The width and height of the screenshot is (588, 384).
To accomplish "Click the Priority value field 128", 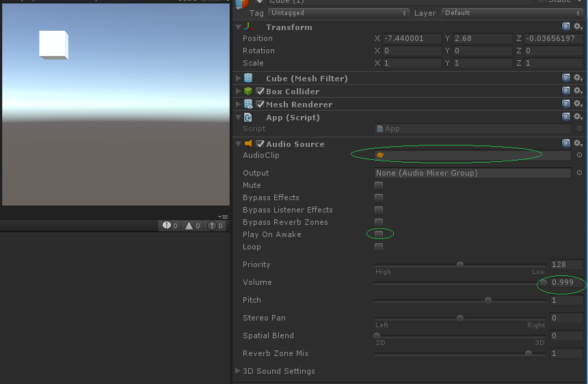I will [567, 264].
